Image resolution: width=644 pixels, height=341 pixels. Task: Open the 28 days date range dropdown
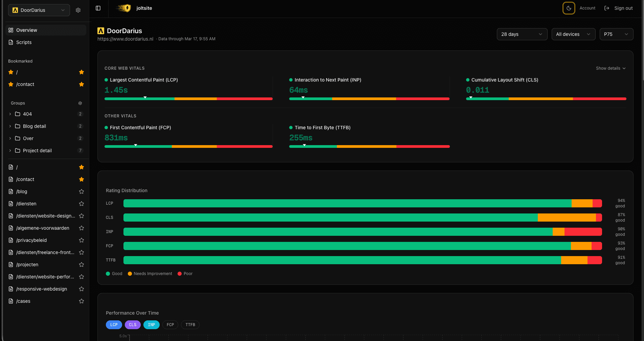(x=522, y=34)
